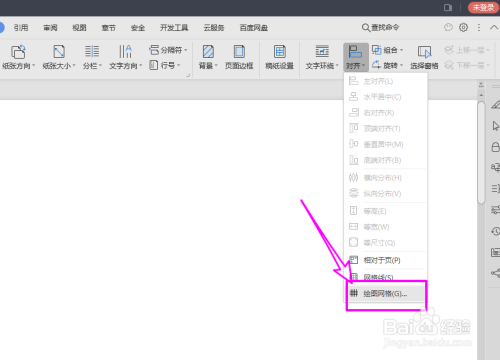Screen dimensions: 500x360
Task: Click the 查找命令 search command box
Action: (381, 28)
